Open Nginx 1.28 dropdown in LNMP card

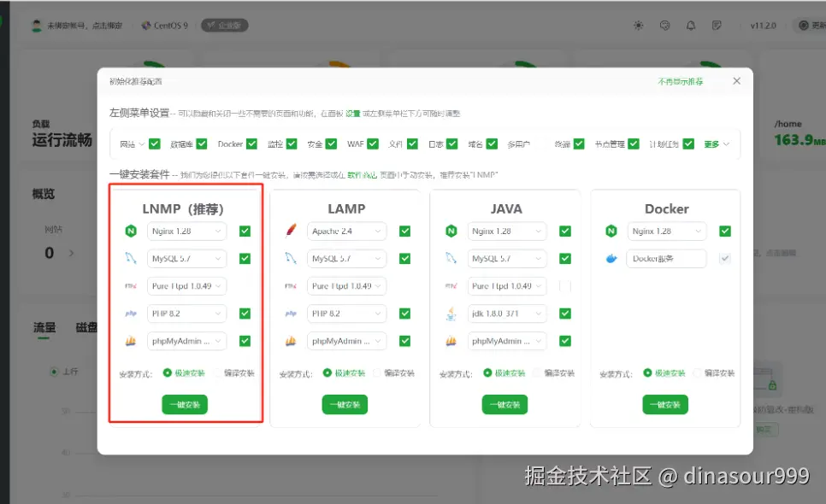click(186, 231)
